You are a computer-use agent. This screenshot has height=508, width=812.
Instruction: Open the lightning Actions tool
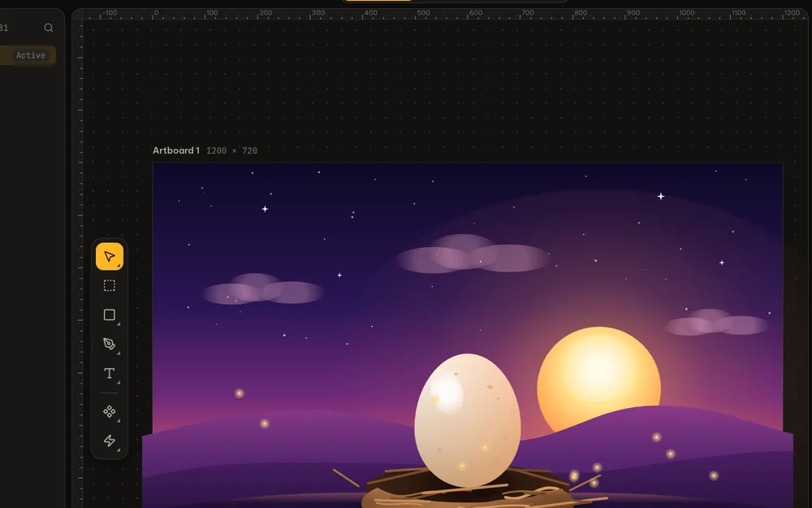(x=110, y=441)
